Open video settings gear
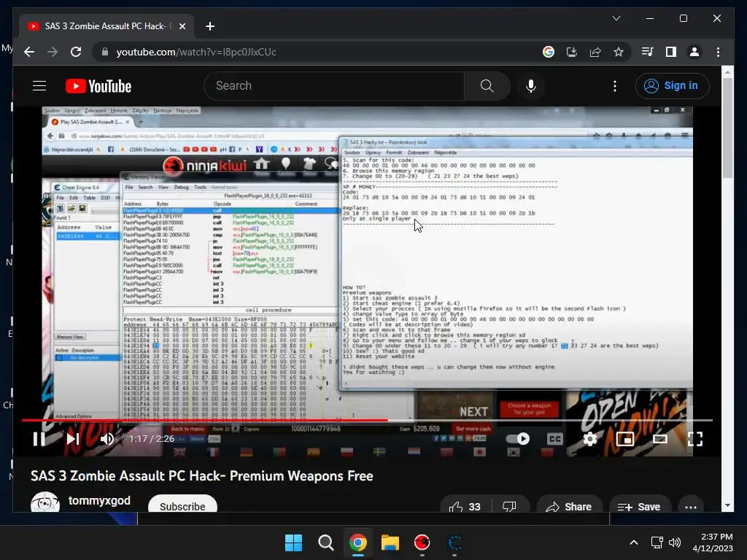 589,438
